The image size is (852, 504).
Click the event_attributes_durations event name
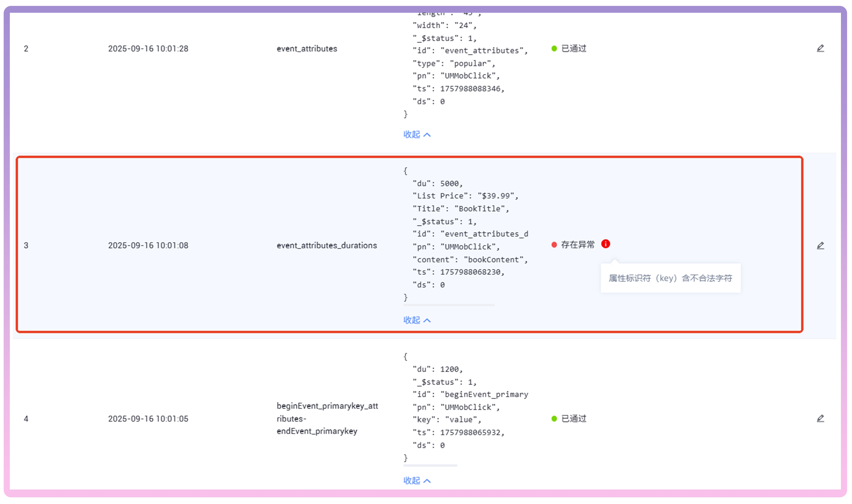[x=326, y=245]
